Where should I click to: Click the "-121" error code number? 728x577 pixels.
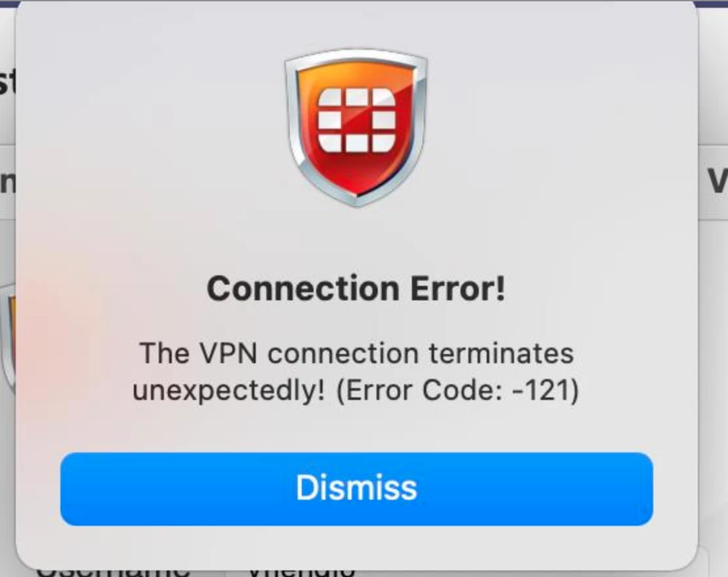(541, 390)
